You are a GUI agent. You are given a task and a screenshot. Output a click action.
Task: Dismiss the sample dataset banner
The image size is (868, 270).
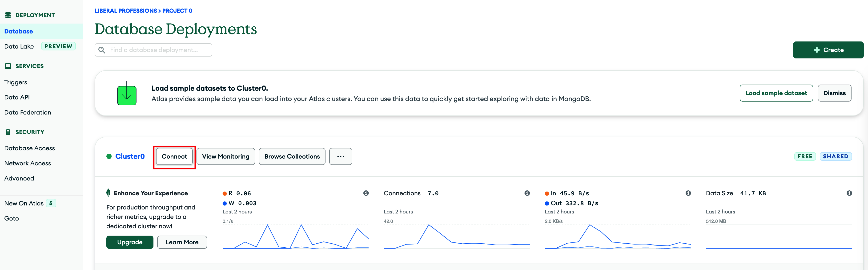click(x=834, y=93)
